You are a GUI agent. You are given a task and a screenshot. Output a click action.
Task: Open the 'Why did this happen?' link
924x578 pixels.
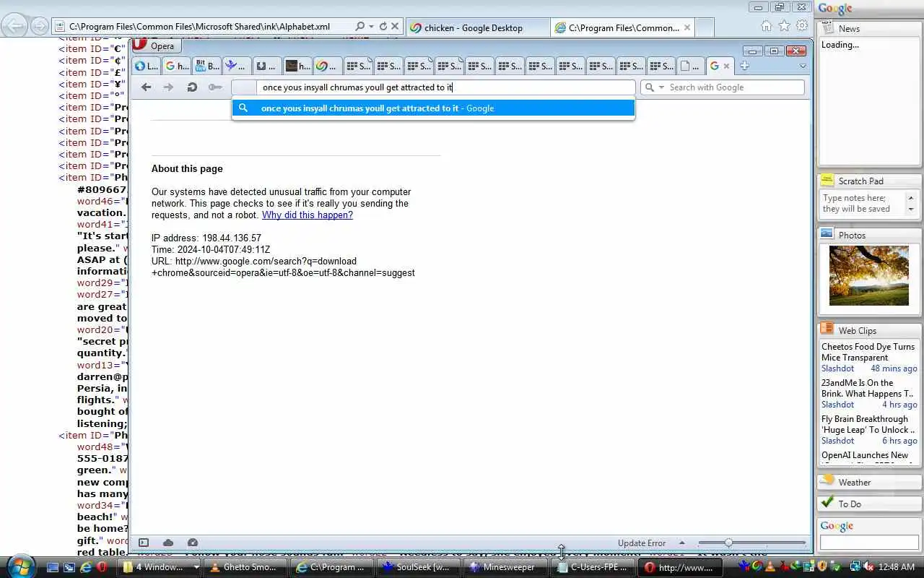coord(308,215)
